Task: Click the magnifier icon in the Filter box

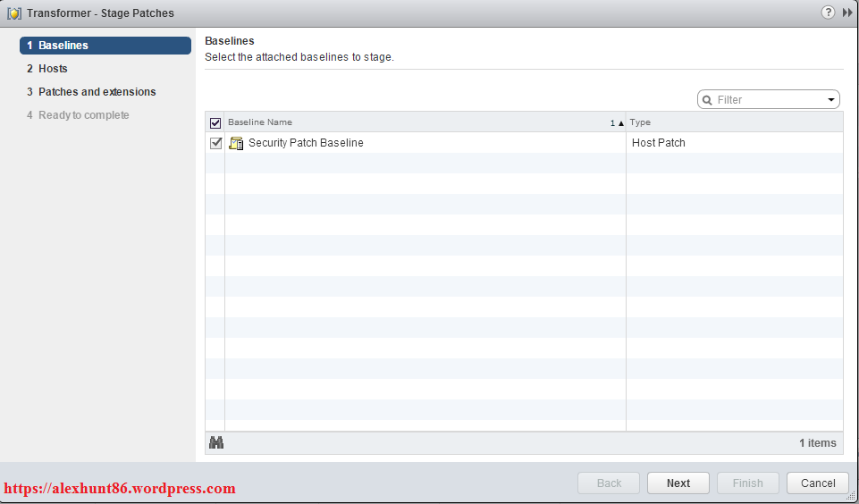Action: pos(707,100)
